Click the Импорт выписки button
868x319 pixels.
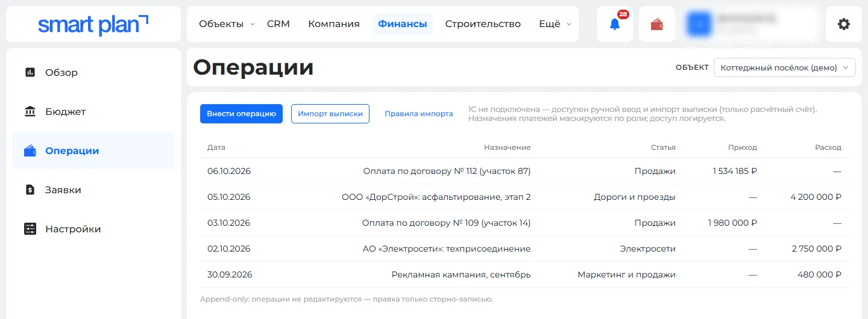tap(330, 114)
